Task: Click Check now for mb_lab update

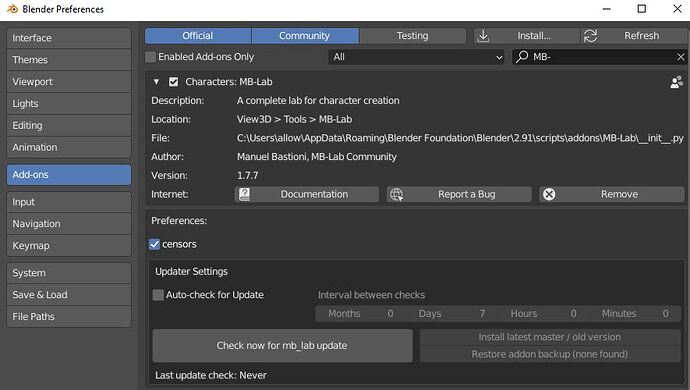Action: pyautogui.click(x=283, y=346)
